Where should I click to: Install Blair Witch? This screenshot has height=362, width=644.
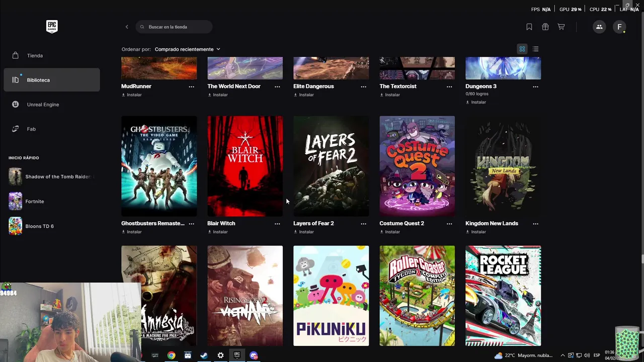point(218,232)
